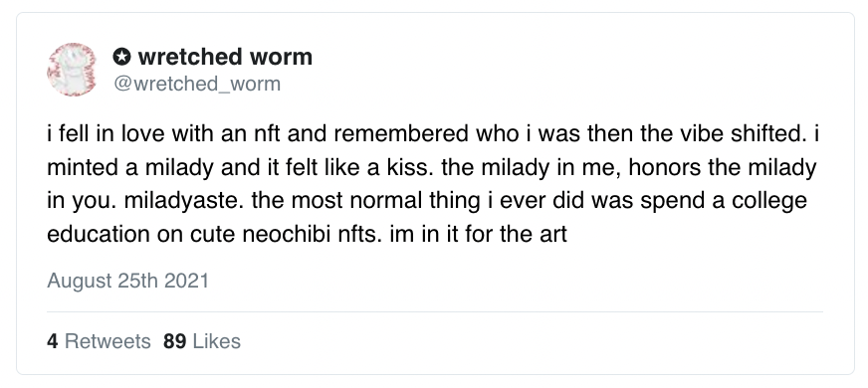868x388 pixels.
Task: Click the phrase "im in it for the art"
Action: [x=478, y=234]
